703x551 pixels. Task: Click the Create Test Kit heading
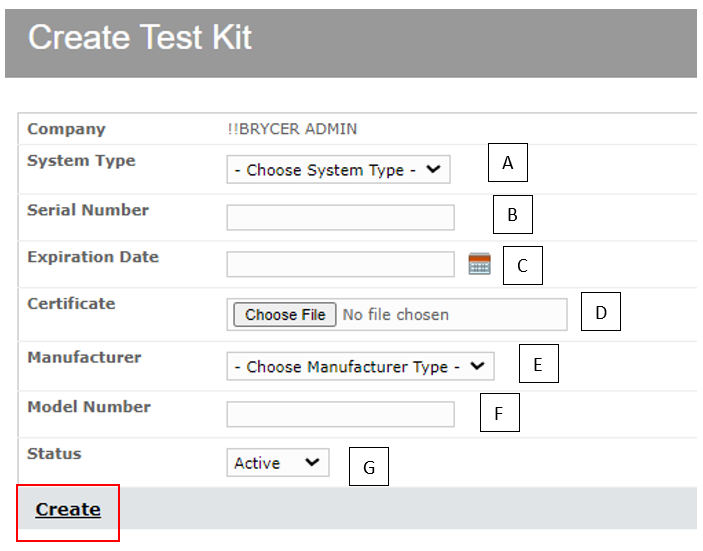[140, 38]
